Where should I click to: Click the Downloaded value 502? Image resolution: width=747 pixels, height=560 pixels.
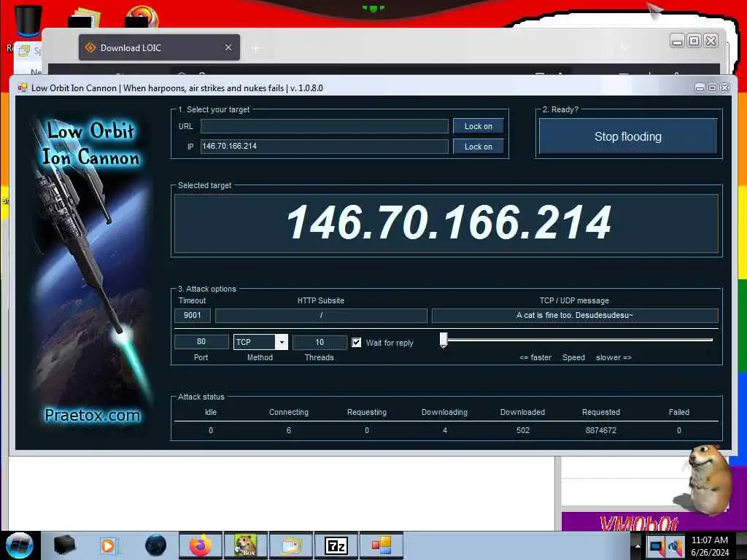click(522, 430)
